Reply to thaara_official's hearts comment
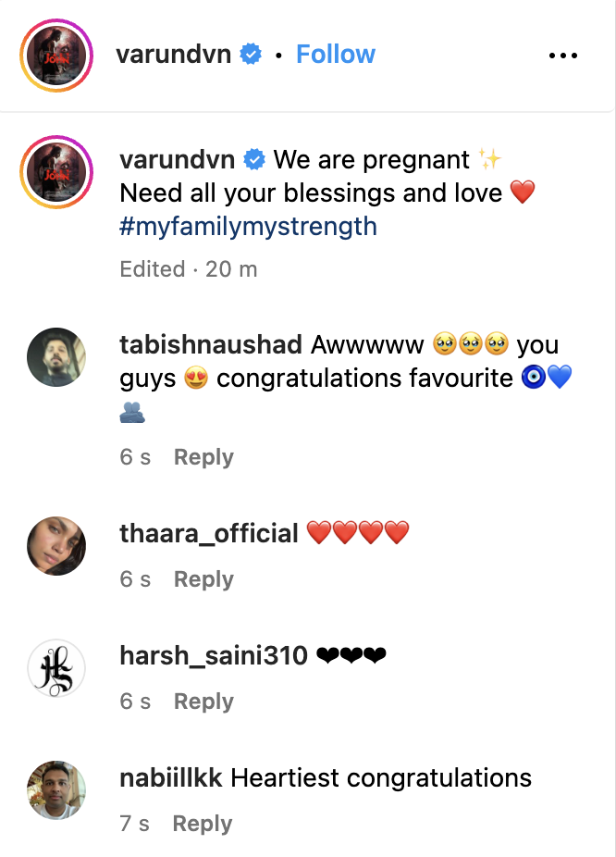The image size is (616, 857). coord(203,579)
